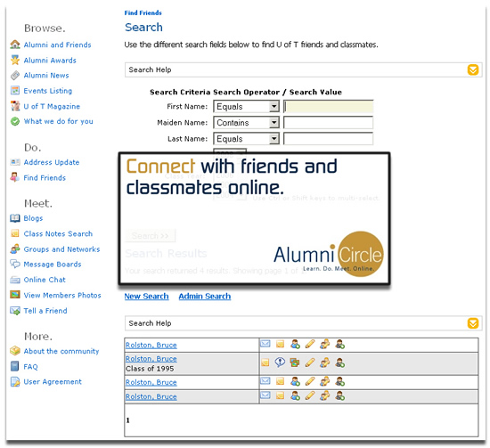Open the Maiden Name Contains dropdown
The height and width of the screenshot is (448, 490).
point(246,123)
